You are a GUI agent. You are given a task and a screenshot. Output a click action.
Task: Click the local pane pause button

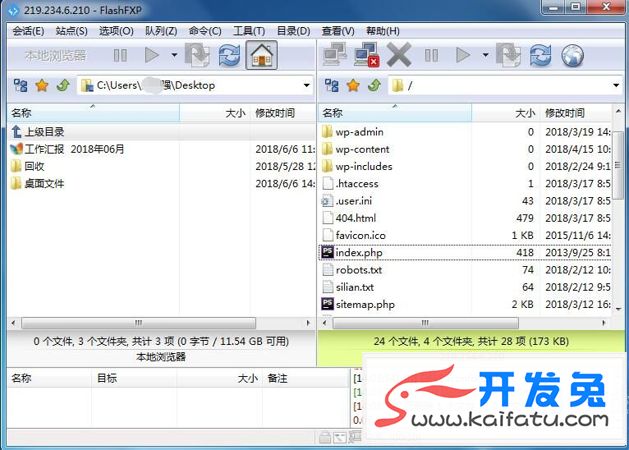coord(120,55)
